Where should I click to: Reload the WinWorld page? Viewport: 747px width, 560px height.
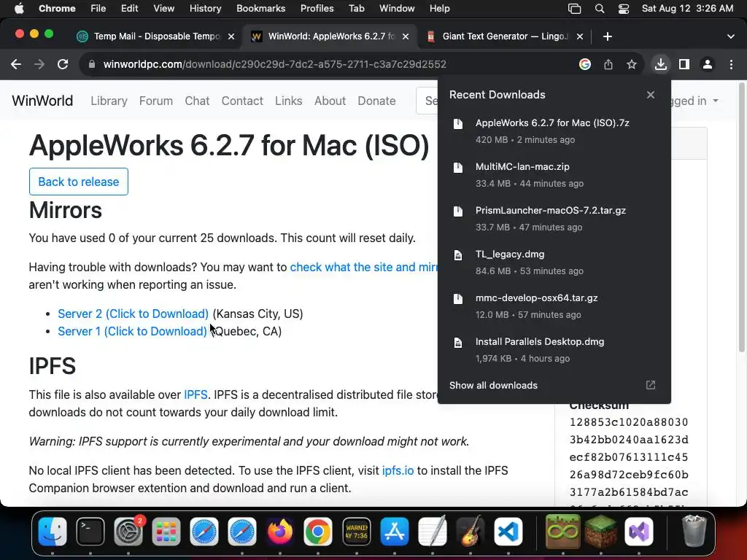pos(63,64)
